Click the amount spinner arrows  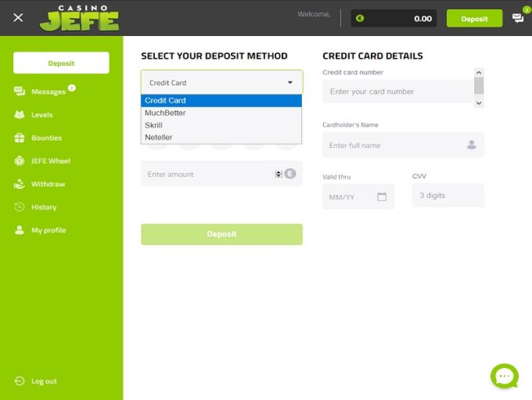[x=278, y=174]
